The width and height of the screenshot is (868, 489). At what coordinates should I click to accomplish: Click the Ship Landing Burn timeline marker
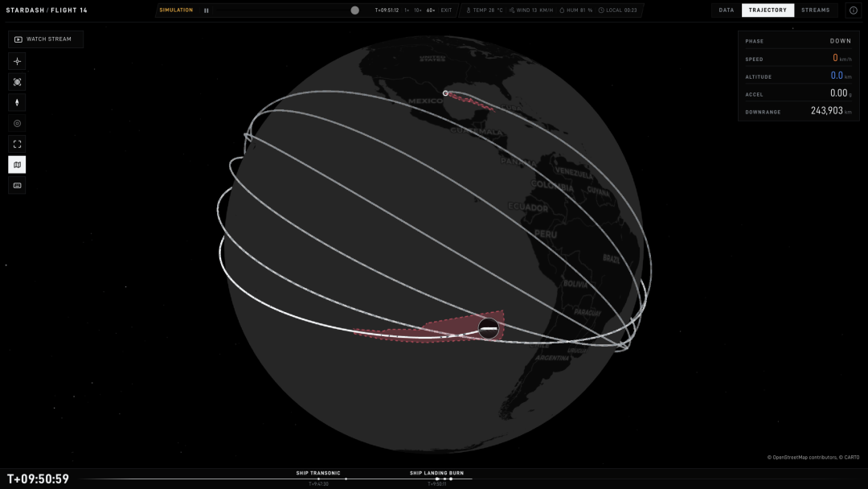(x=436, y=479)
